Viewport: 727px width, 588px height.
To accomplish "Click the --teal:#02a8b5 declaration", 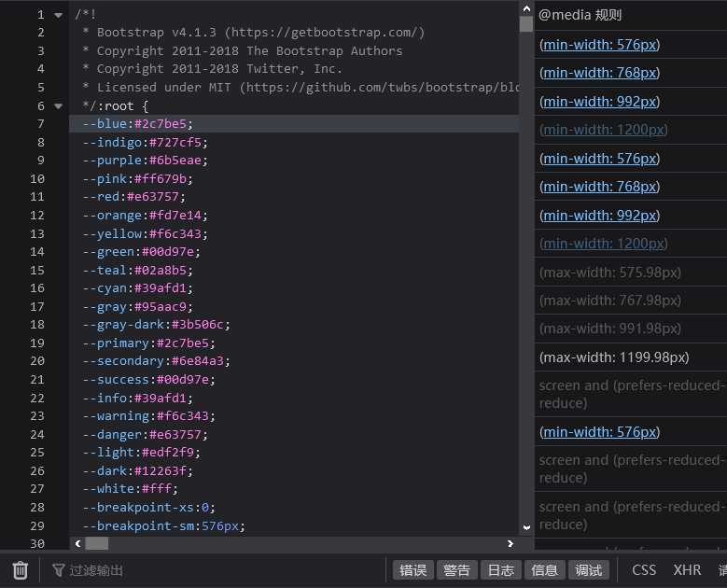I will (138, 271).
